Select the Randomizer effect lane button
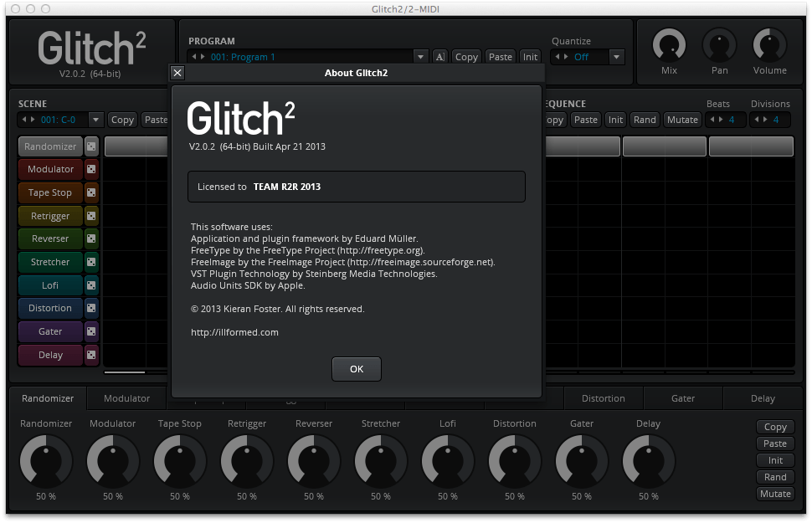Viewport: 812px width, 523px height. coord(50,146)
